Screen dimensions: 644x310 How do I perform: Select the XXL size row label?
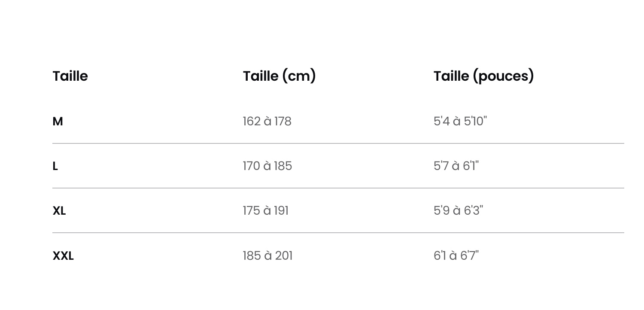pyautogui.click(x=63, y=256)
